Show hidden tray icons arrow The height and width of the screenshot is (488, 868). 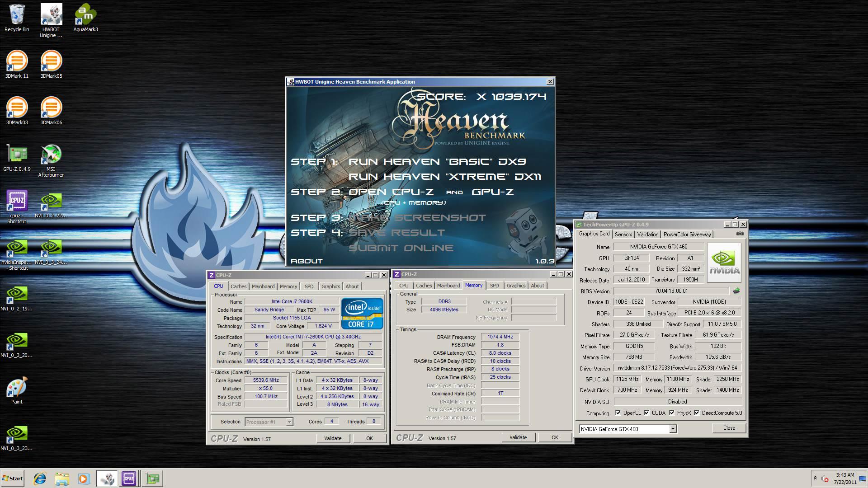pos(815,478)
